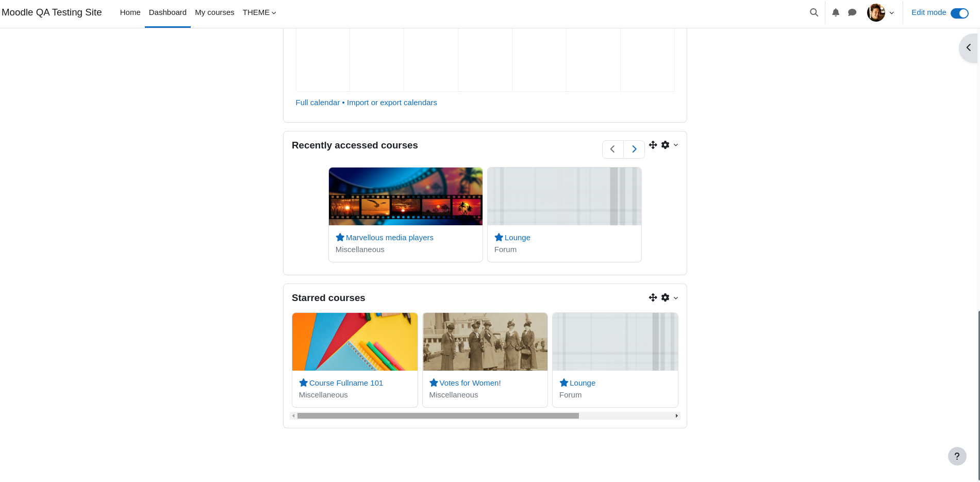Click the Moodle QA Testing Site title
The height and width of the screenshot is (482, 980).
click(x=52, y=12)
